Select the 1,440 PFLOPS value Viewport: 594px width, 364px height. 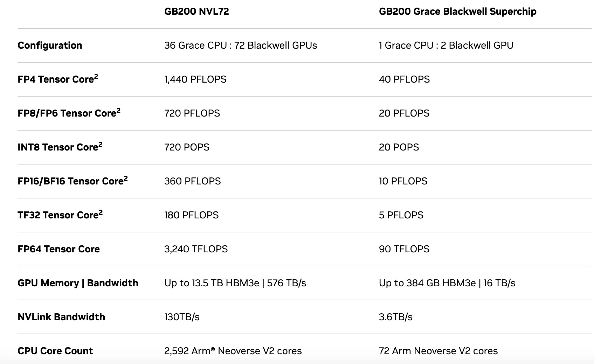pos(195,79)
